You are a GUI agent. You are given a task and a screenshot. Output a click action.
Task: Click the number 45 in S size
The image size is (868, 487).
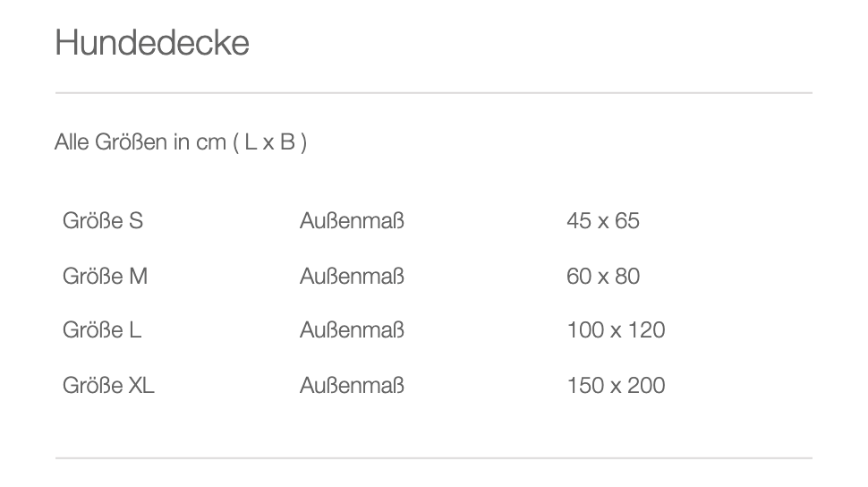pos(579,220)
